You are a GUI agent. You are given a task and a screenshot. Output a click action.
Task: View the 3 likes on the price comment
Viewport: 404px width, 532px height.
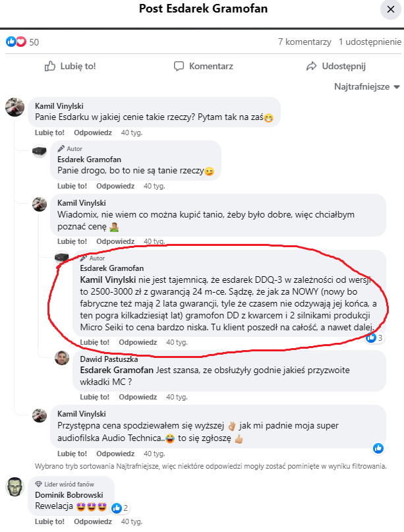[x=375, y=338]
